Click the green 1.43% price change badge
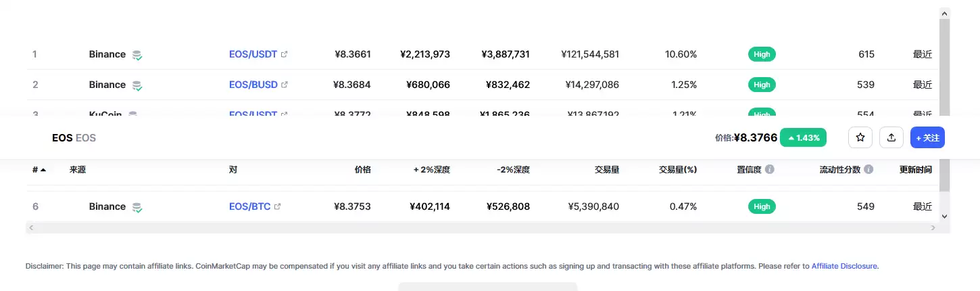This screenshot has height=291, width=980. pyautogui.click(x=804, y=137)
